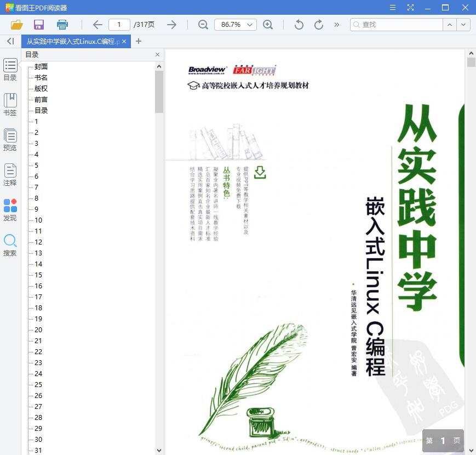The width and height of the screenshot is (476, 455).
Task: Jump to outline entry 5
Action: coord(37,165)
